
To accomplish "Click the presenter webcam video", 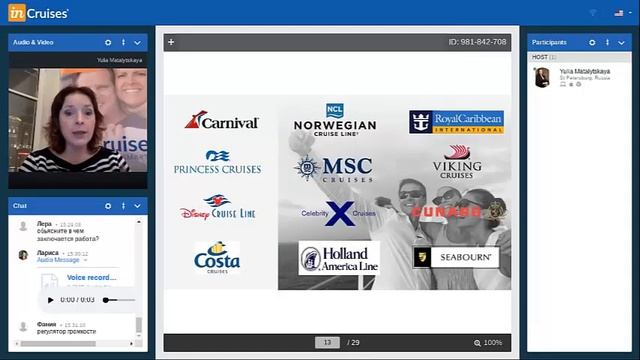I will [78, 120].
